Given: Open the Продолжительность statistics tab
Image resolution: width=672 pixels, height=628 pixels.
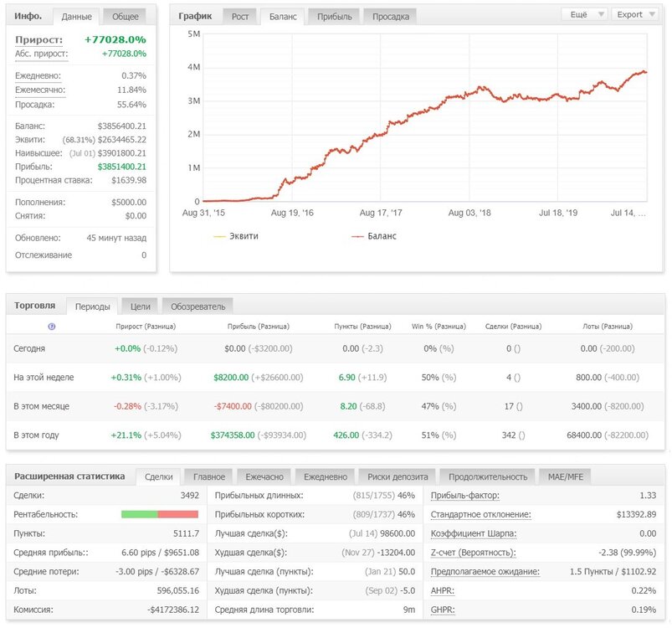Looking at the screenshot, I should tap(488, 476).
